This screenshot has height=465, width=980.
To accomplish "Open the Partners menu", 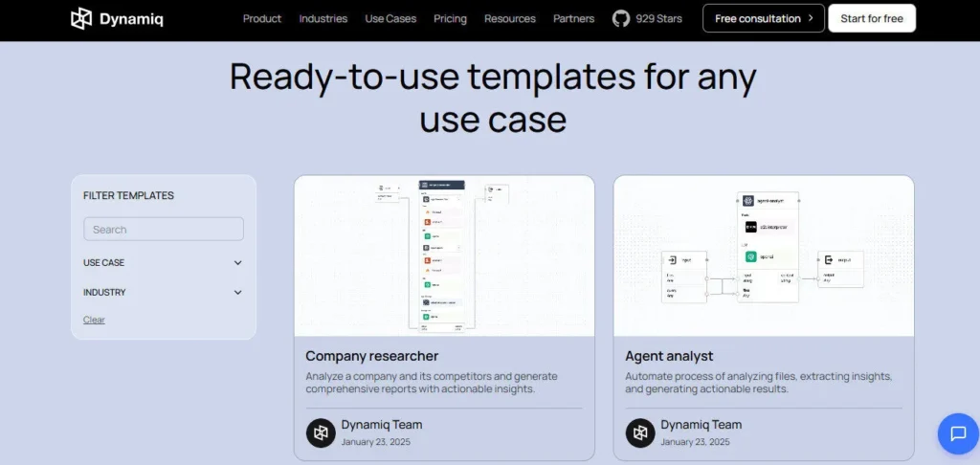I will [x=574, y=19].
